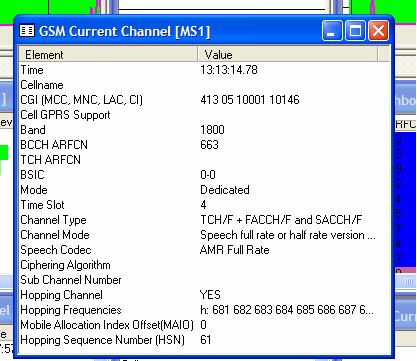417x361 pixels.
Task: Close the GSM Current Channel window
Action: click(x=378, y=31)
